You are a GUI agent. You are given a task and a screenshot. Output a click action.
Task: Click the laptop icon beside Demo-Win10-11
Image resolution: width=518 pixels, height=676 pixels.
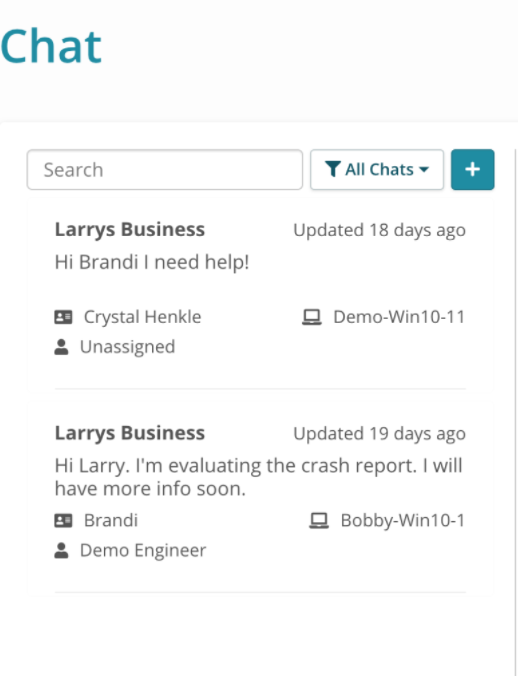tap(312, 317)
